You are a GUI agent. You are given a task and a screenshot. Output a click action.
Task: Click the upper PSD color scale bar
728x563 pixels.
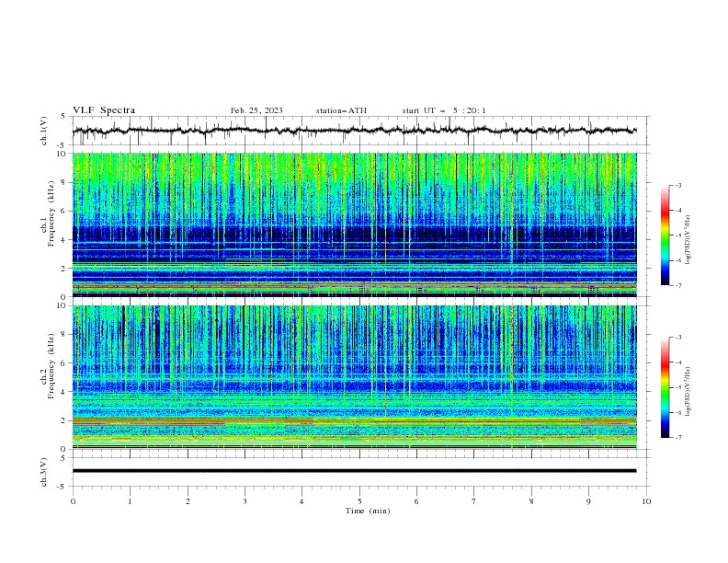(665, 236)
